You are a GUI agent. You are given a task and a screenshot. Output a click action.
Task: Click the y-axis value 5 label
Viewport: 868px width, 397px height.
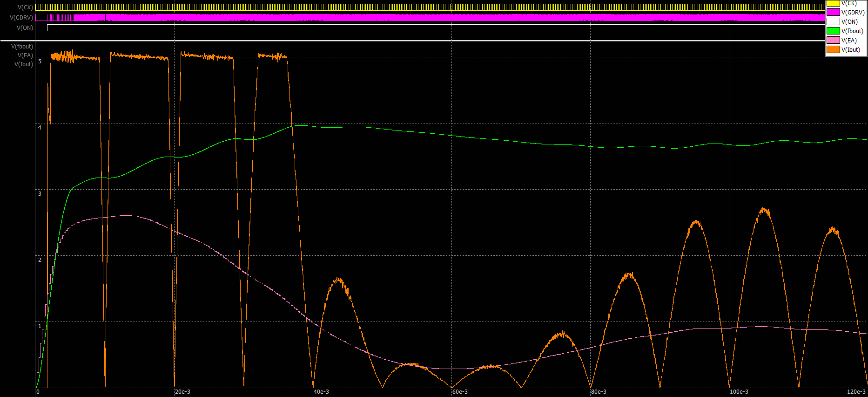[40, 62]
